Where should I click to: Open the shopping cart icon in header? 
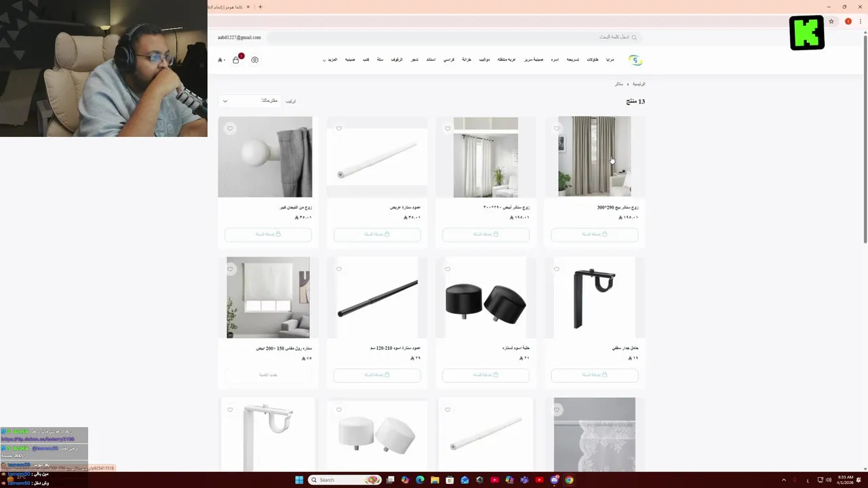point(236,60)
